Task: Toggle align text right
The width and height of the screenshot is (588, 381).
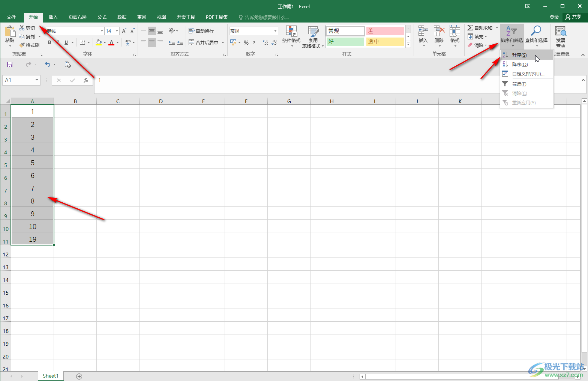Action: click(160, 42)
